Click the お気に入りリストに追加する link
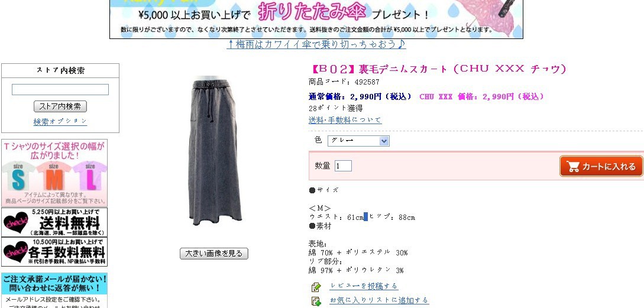 click(x=379, y=300)
